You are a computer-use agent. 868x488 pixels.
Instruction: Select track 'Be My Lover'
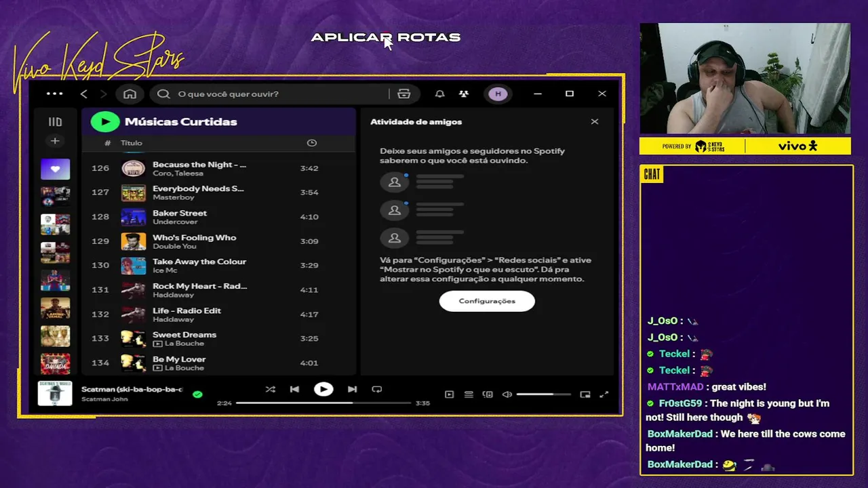click(x=179, y=359)
